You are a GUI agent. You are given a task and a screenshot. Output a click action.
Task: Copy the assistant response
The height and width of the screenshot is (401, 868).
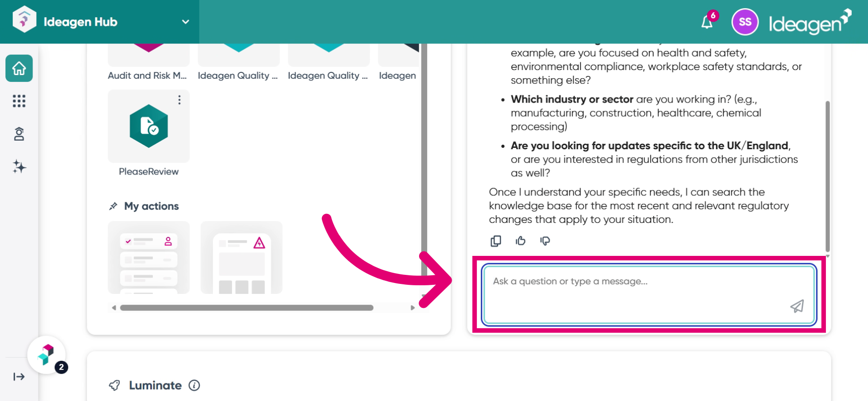click(x=496, y=241)
